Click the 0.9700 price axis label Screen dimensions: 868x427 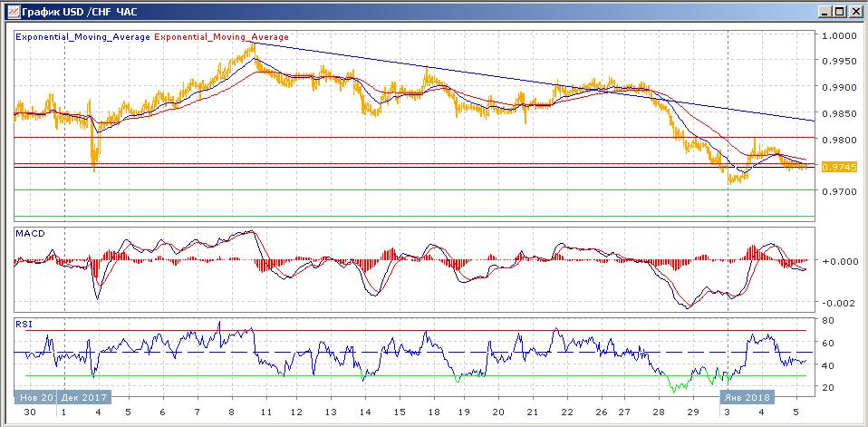pyautogui.click(x=836, y=192)
